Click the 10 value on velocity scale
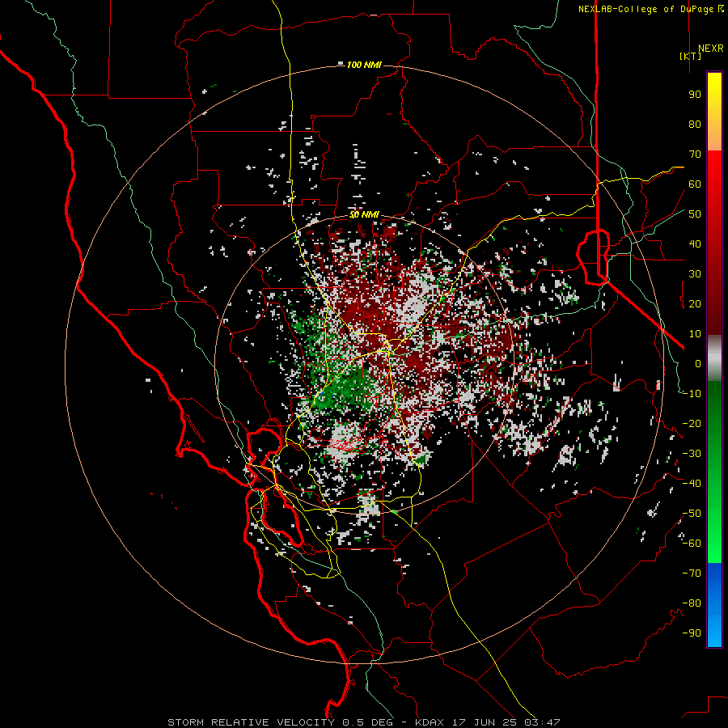Viewport: 728px width, 728px height. click(695, 334)
